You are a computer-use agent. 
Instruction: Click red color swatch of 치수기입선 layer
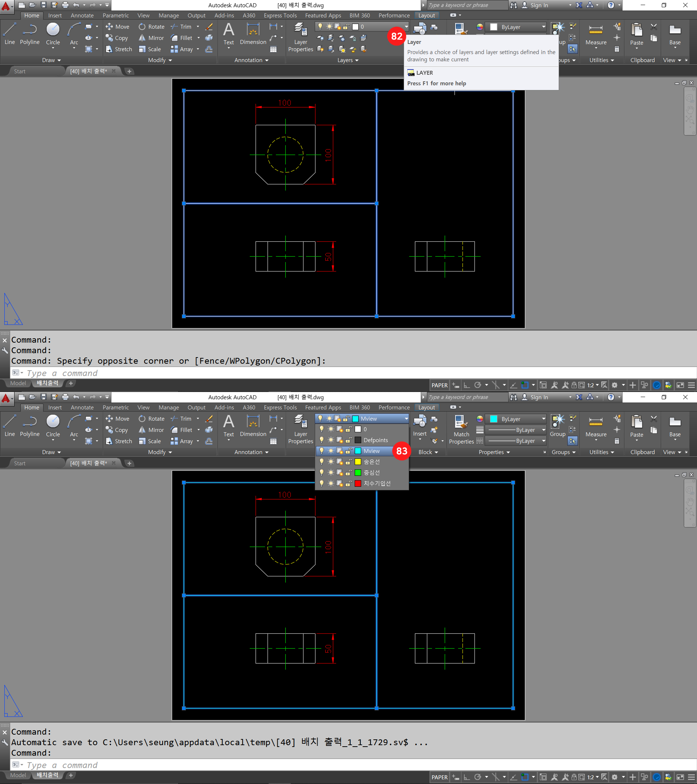tap(358, 483)
